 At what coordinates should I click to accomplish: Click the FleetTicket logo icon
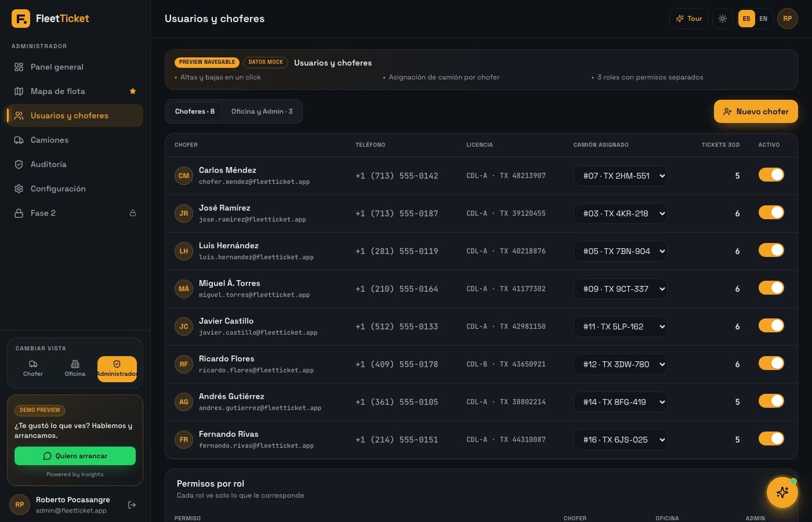tap(21, 19)
